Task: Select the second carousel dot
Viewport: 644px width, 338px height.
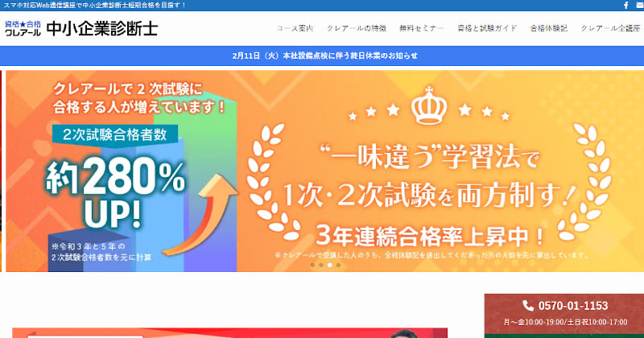Action: pyautogui.click(x=321, y=266)
